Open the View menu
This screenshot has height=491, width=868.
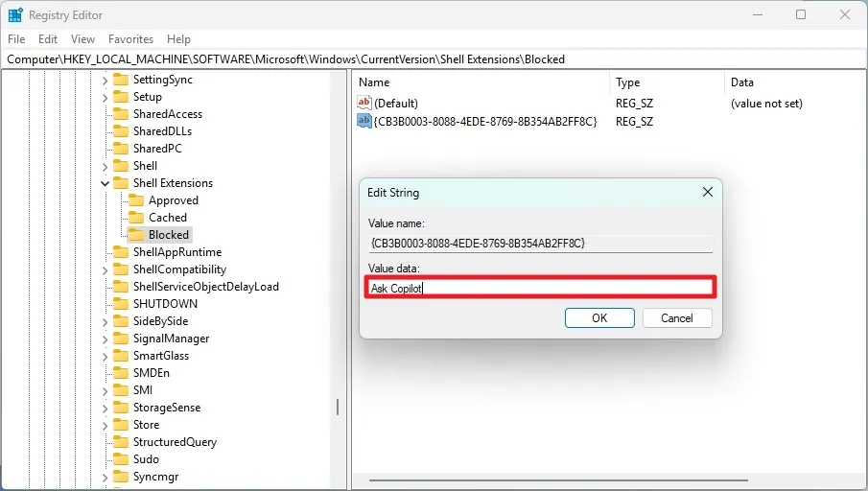point(82,39)
